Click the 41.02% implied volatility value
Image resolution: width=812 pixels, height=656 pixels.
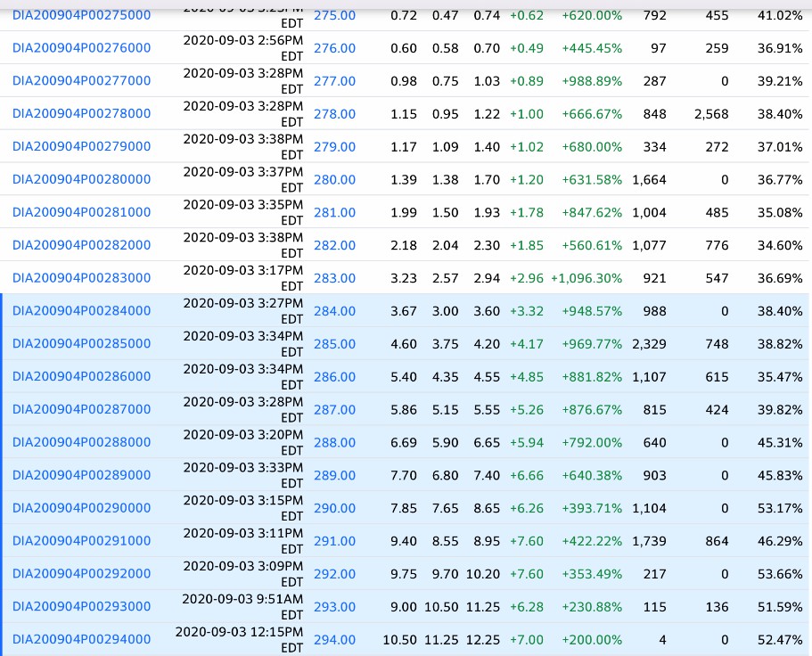pos(780,15)
